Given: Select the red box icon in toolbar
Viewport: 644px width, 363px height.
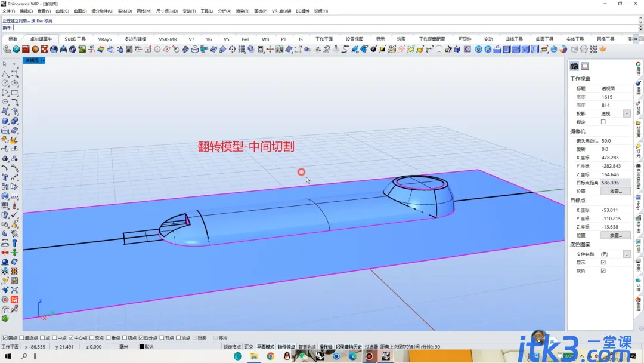Looking at the screenshot, I should click(26, 50).
